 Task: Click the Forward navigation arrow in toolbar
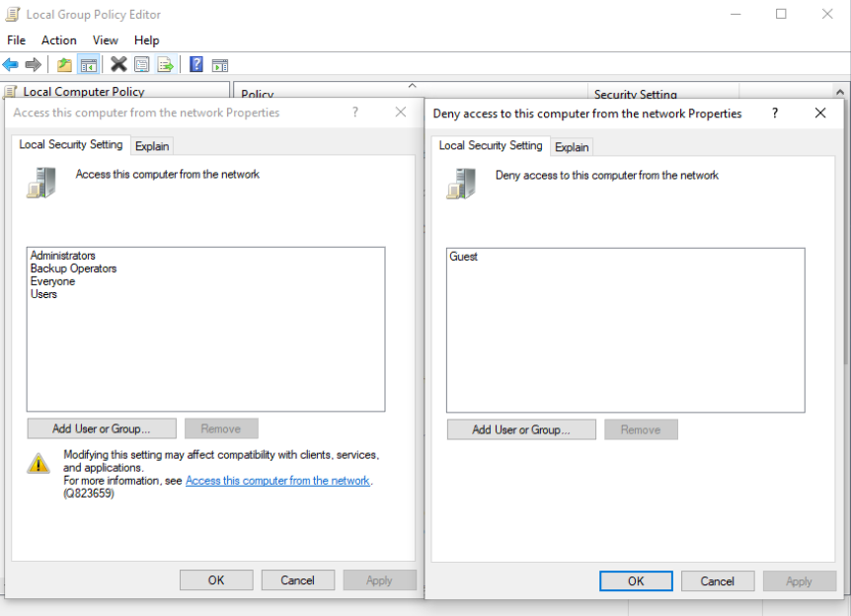pos(33,63)
